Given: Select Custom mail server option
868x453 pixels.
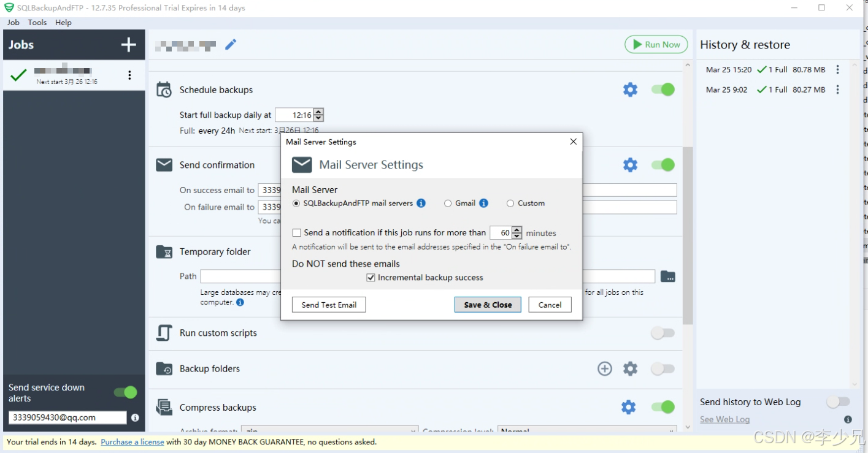Looking at the screenshot, I should [x=510, y=204].
